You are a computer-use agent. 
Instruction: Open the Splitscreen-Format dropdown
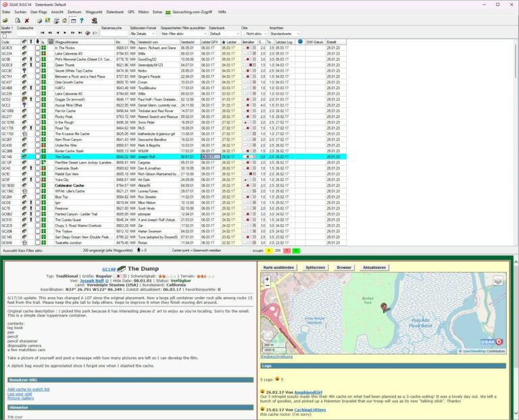tap(143, 34)
